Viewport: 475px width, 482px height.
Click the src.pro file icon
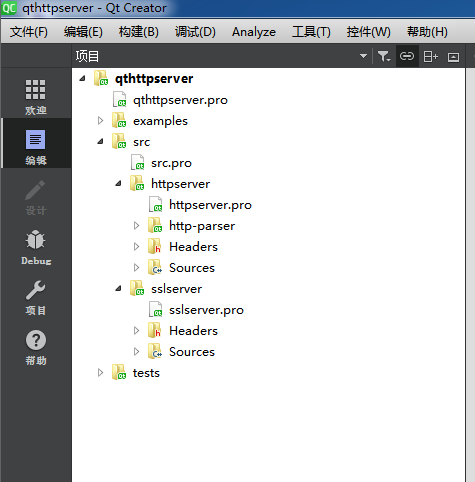[138, 162]
